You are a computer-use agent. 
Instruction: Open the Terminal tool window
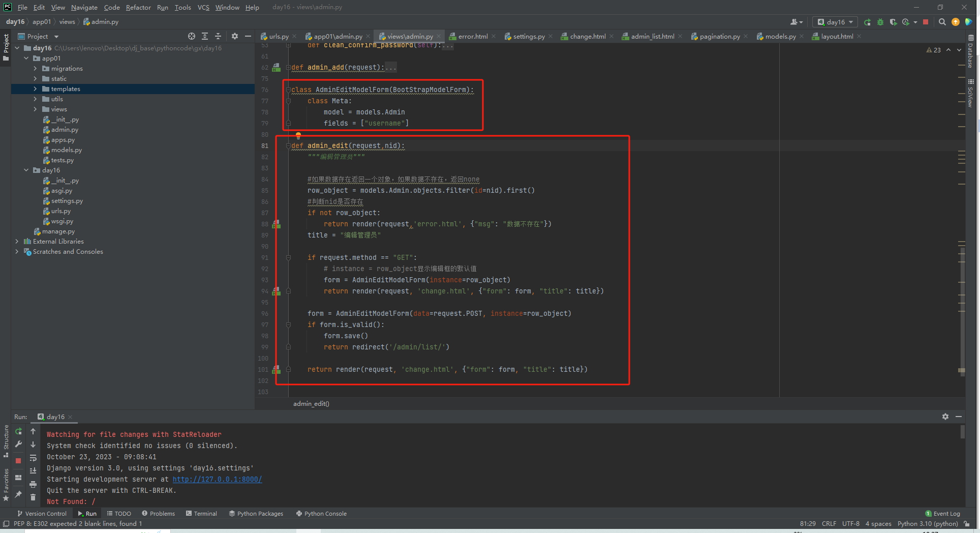click(202, 514)
